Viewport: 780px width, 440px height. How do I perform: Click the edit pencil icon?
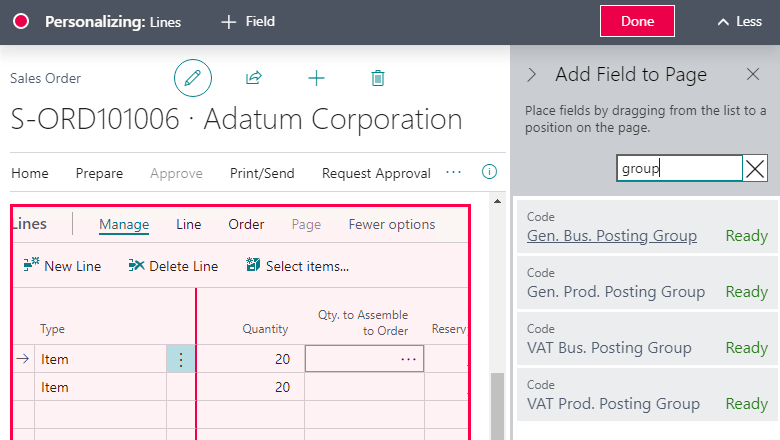(193, 77)
